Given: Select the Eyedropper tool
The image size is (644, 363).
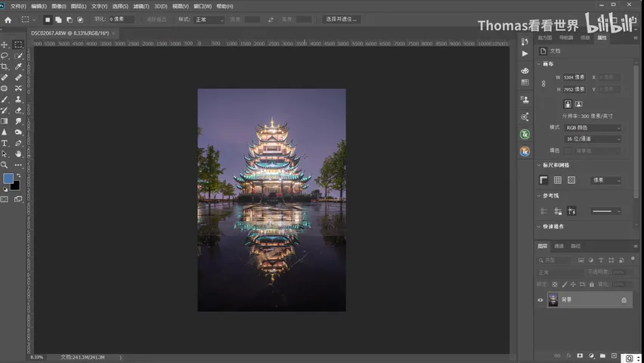Looking at the screenshot, I should click(18, 67).
